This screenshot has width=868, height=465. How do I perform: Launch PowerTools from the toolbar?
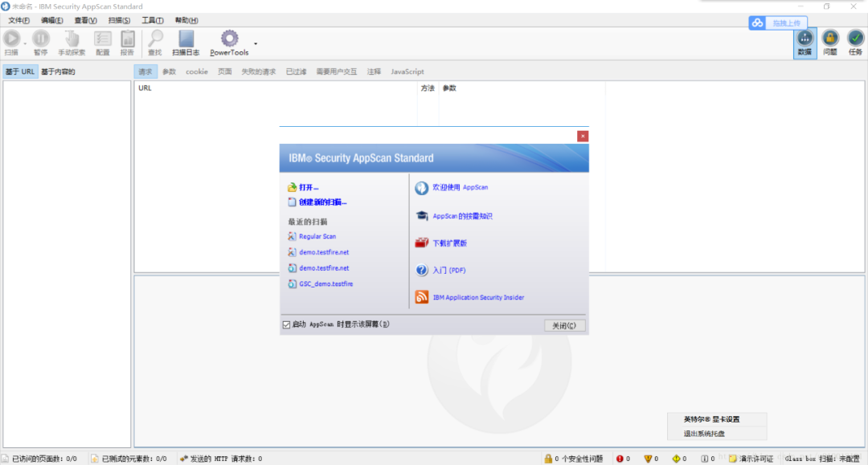point(229,40)
